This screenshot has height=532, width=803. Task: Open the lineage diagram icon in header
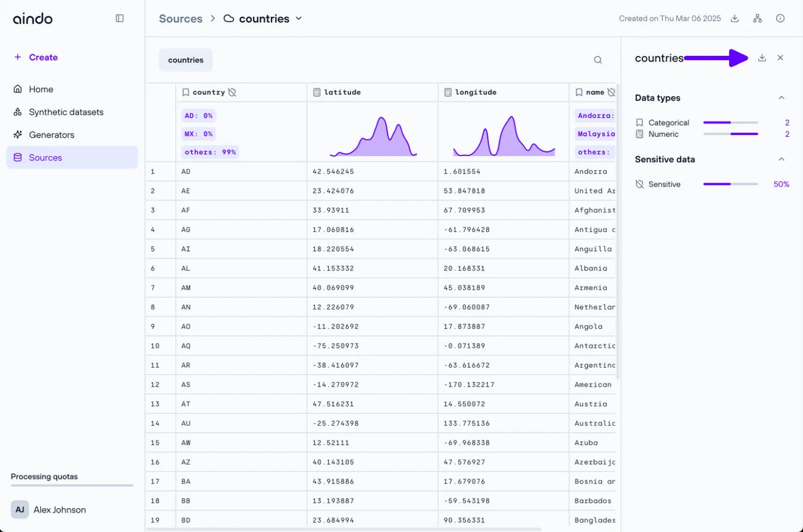pos(757,18)
